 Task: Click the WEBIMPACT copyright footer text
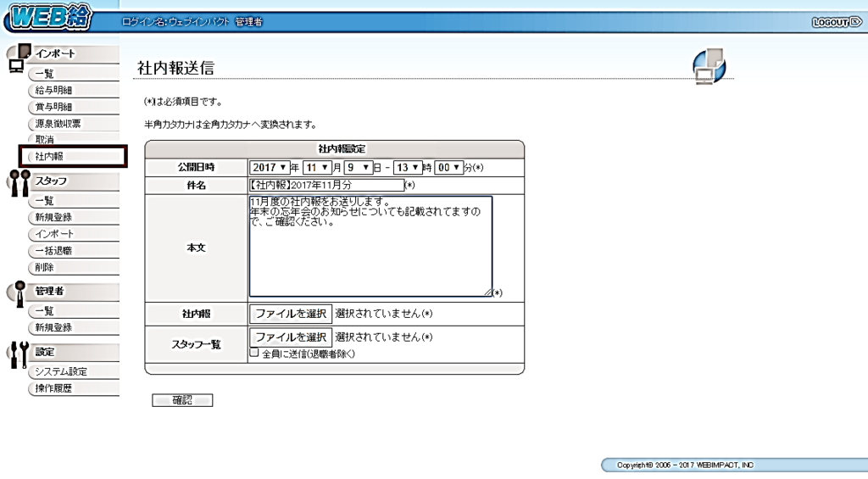(x=685, y=465)
